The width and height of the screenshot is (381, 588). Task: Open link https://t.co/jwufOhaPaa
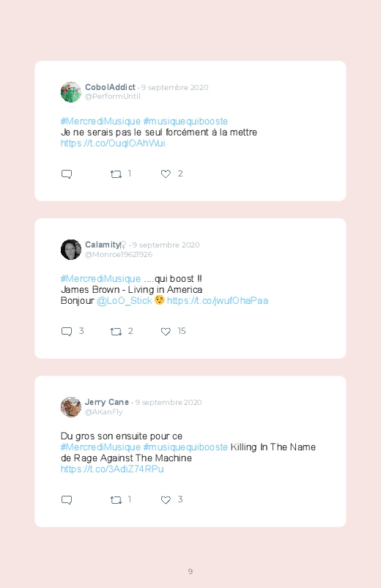pyautogui.click(x=218, y=301)
